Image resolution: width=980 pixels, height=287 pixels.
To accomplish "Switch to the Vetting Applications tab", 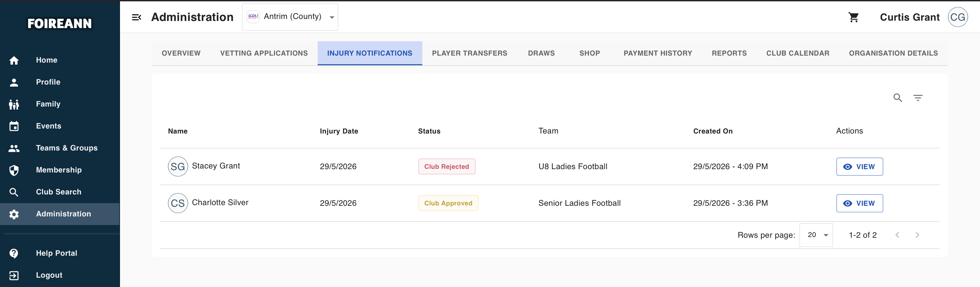I will click(x=264, y=53).
